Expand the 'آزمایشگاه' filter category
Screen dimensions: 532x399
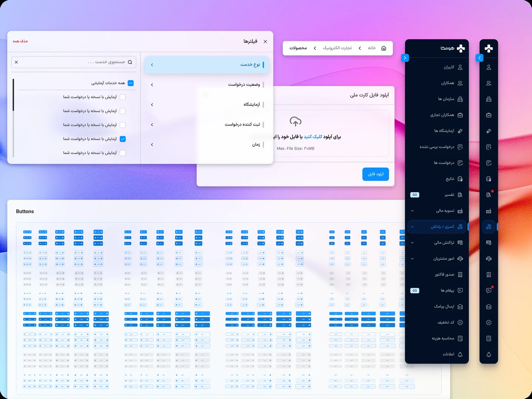point(207,105)
